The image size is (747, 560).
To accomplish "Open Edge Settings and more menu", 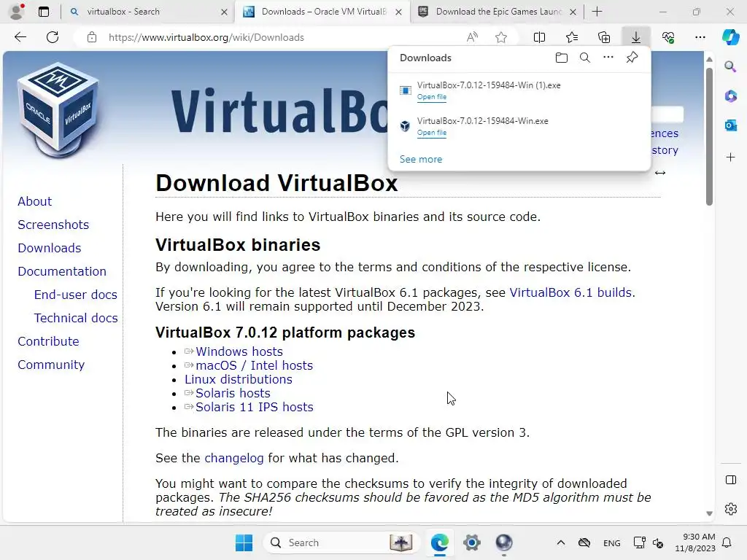I will pos(700,37).
